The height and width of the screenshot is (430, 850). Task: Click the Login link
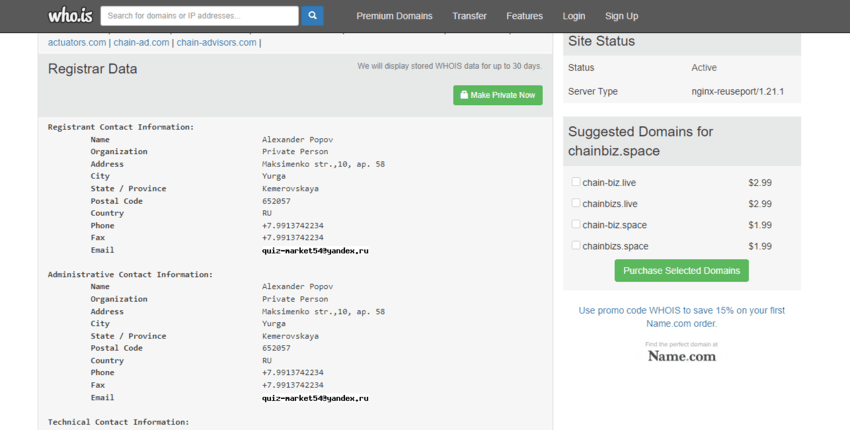[574, 16]
